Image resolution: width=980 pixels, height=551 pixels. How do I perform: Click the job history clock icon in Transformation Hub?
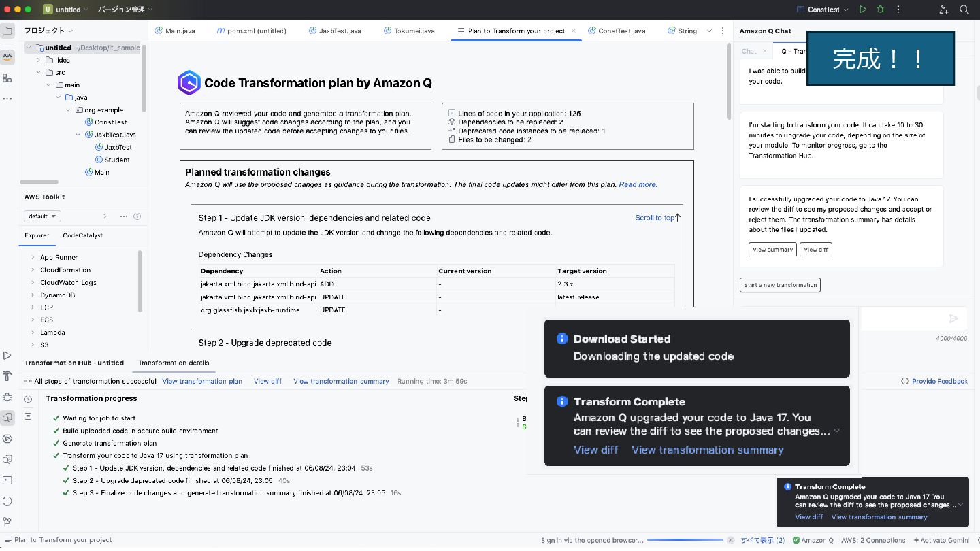click(x=28, y=399)
